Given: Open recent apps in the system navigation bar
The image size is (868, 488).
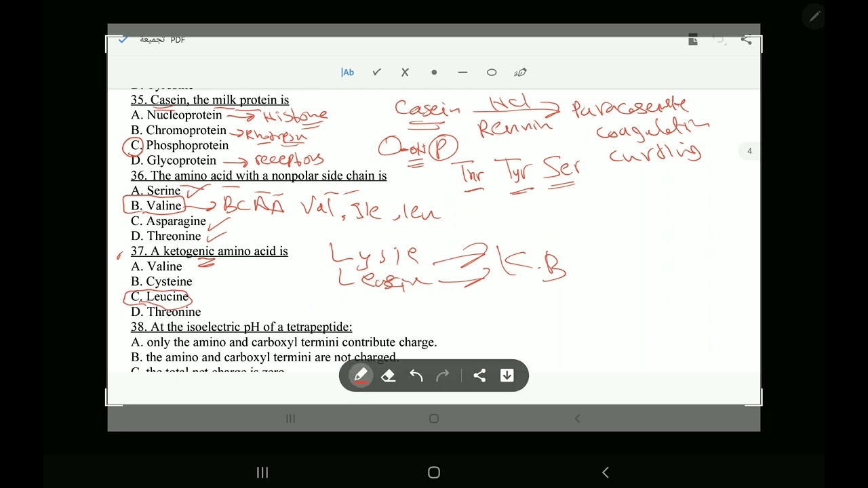Looking at the screenshot, I should [x=262, y=472].
